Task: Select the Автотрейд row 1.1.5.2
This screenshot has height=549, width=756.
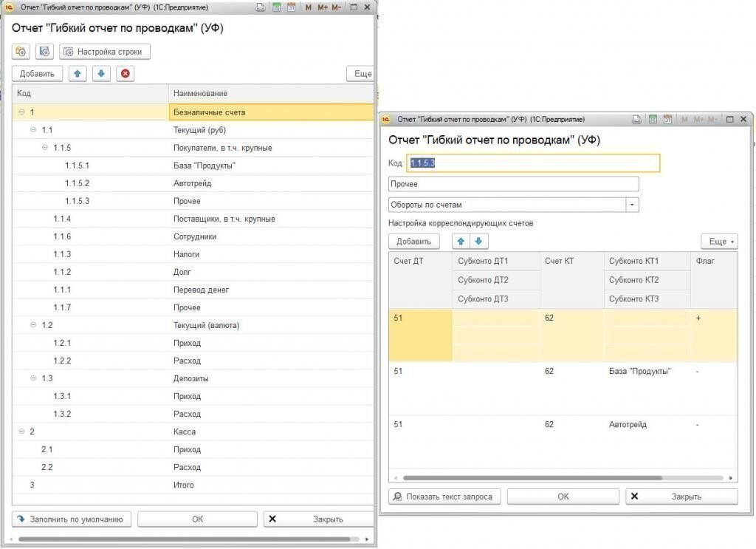Action: click(x=193, y=183)
